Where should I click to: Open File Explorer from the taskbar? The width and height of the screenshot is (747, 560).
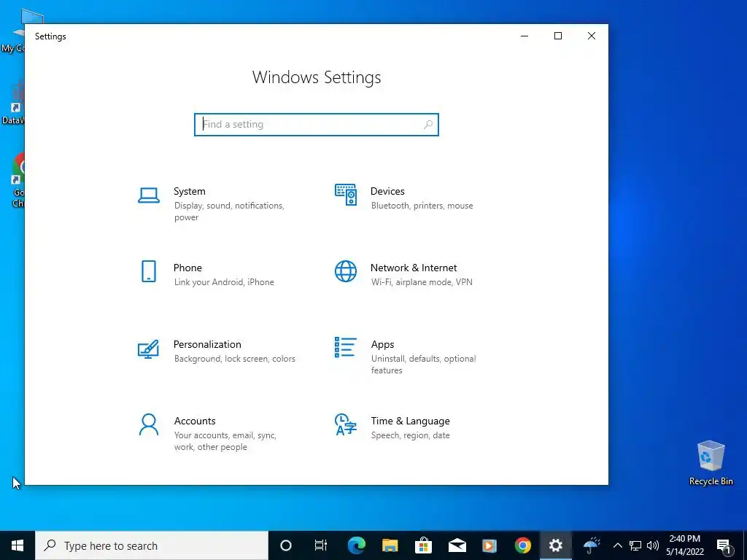390,545
